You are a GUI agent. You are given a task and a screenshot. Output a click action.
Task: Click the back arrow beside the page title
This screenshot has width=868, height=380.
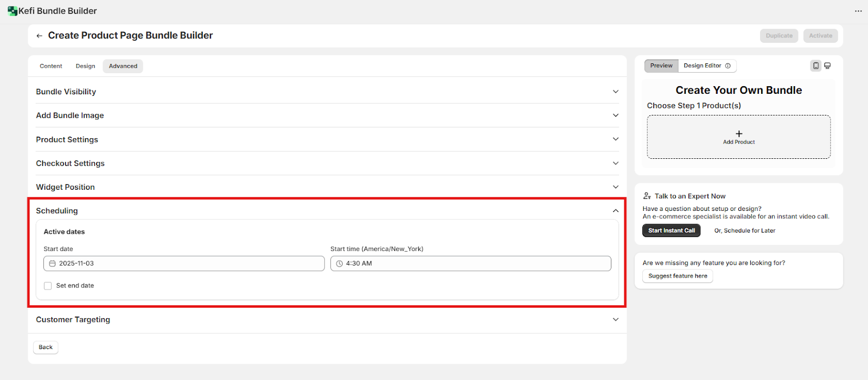(39, 36)
